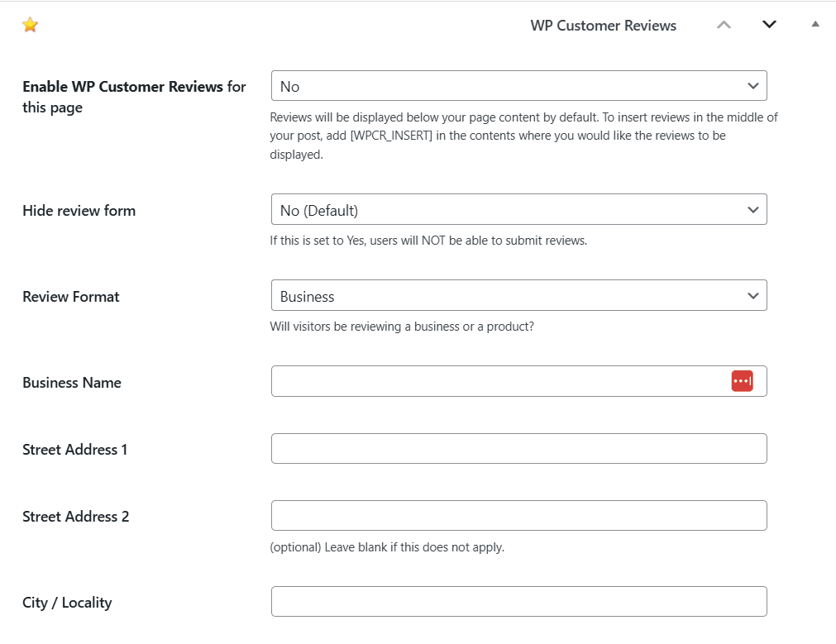This screenshot has height=644, width=836.
Task: Click the Review Format label
Action: coord(70,296)
